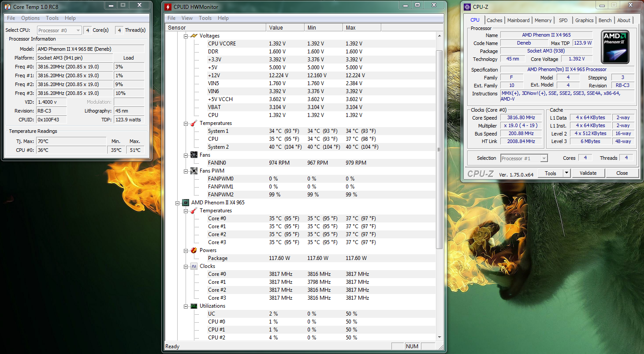This screenshot has width=644, height=354.
Task: Open the Help menu in Core Temp
Action: (x=70, y=18)
